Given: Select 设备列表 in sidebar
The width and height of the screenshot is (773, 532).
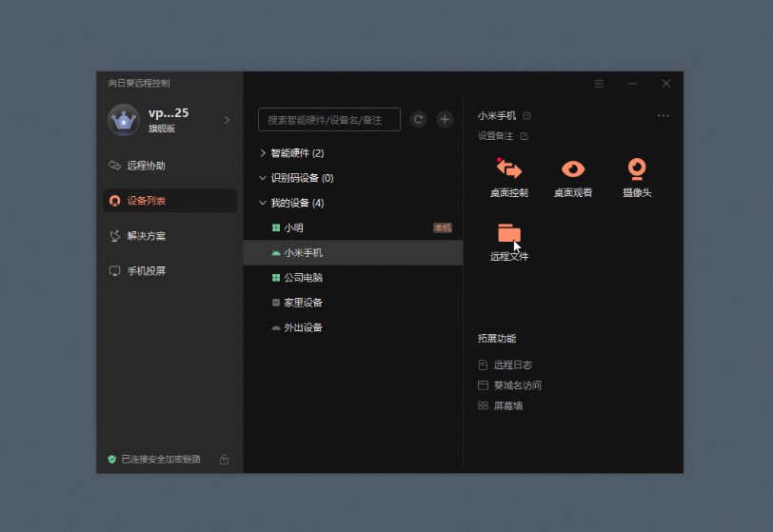Looking at the screenshot, I should 169,201.
